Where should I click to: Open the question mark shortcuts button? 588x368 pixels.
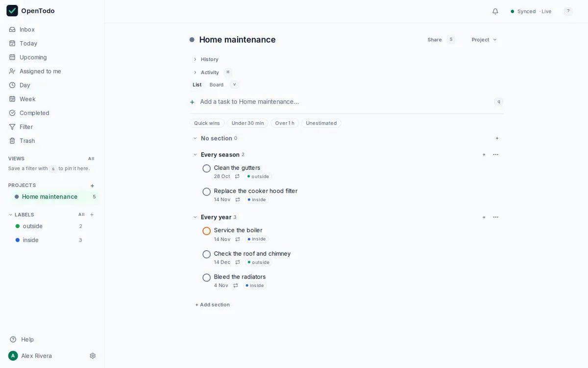[x=568, y=11]
